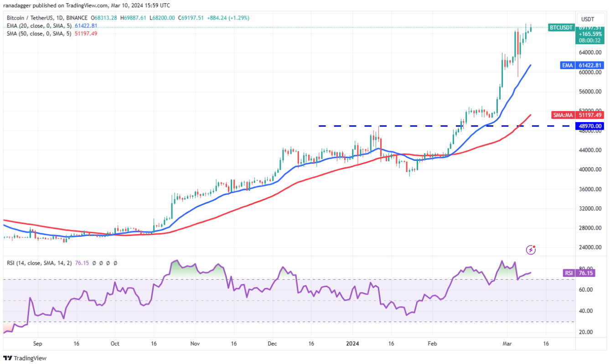Click the BTCUSDT symbol tag on the price scale
Screen dimensions: 610x364
(561, 27)
